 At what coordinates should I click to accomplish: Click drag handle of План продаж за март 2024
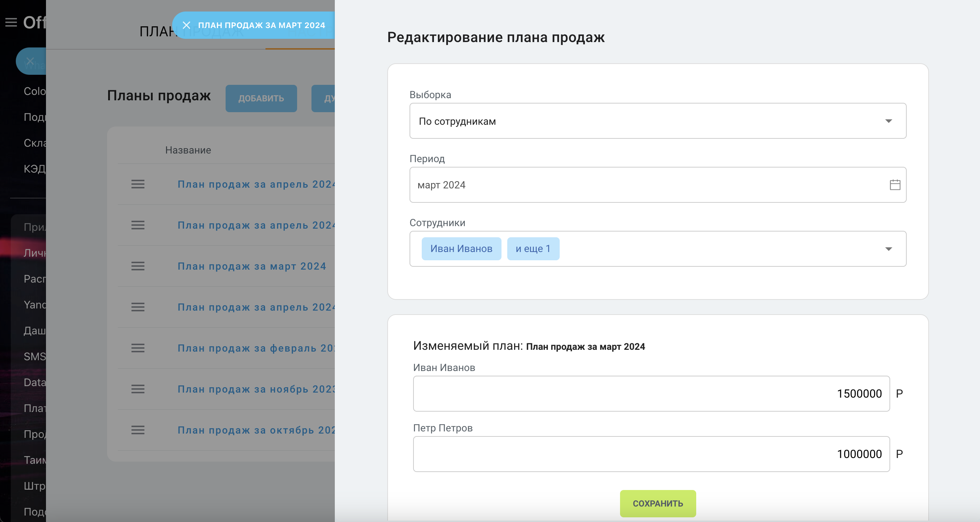138,266
